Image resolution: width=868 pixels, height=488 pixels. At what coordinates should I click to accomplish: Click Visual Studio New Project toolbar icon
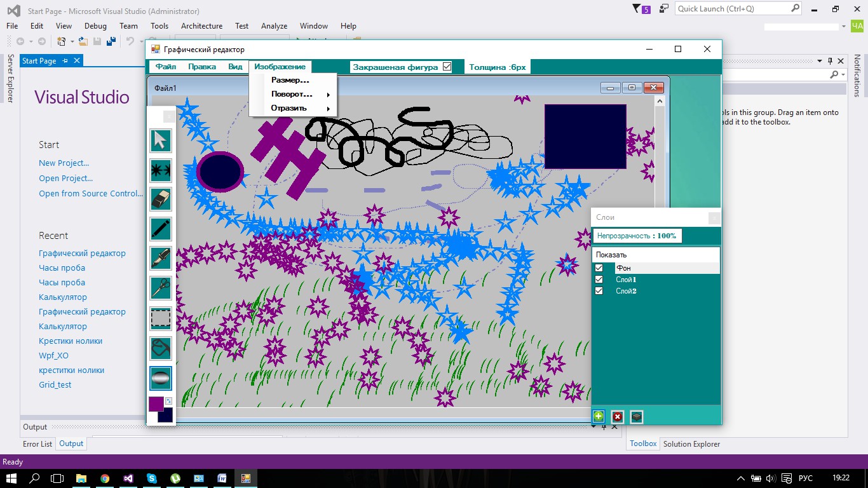point(62,41)
